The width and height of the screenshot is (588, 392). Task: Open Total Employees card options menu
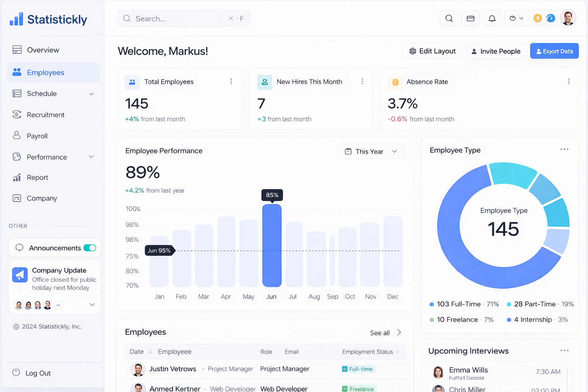point(231,82)
